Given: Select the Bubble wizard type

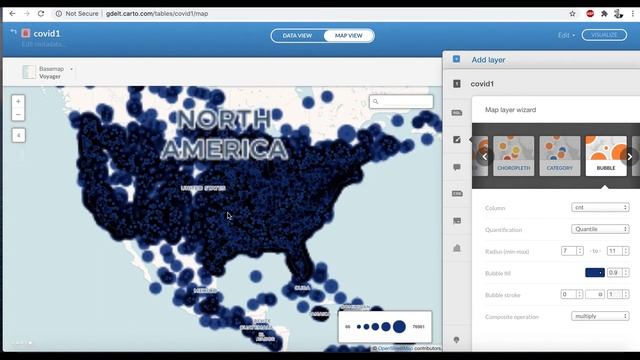Looking at the screenshot, I should pyautogui.click(x=606, y=156).
